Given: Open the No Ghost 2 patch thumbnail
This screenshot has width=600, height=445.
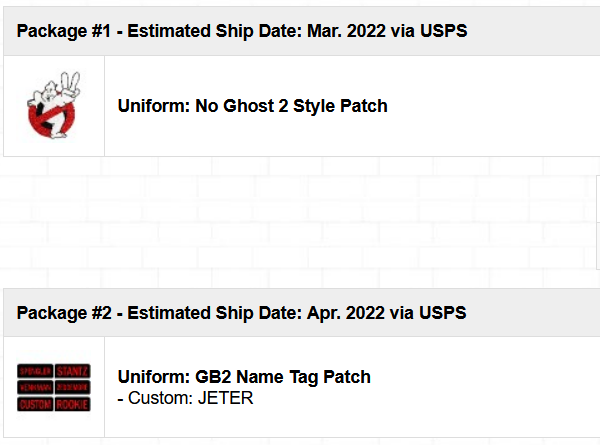Looking at the screenshot, I should click(54, 105).
